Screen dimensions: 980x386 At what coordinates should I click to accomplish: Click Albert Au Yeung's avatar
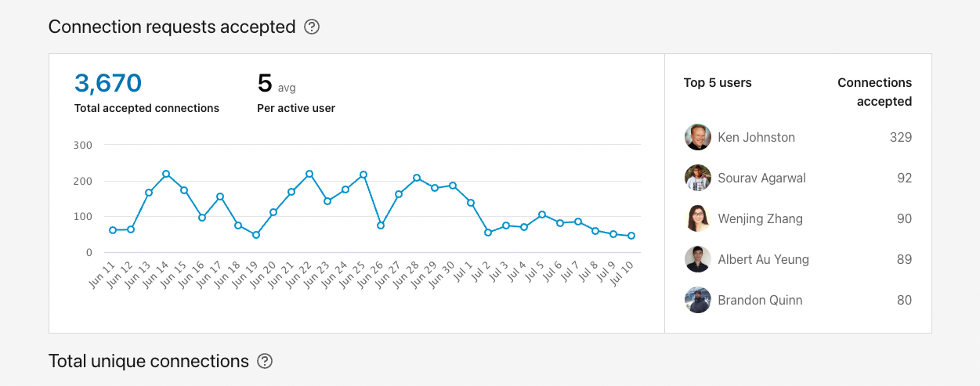pos(697,259)
